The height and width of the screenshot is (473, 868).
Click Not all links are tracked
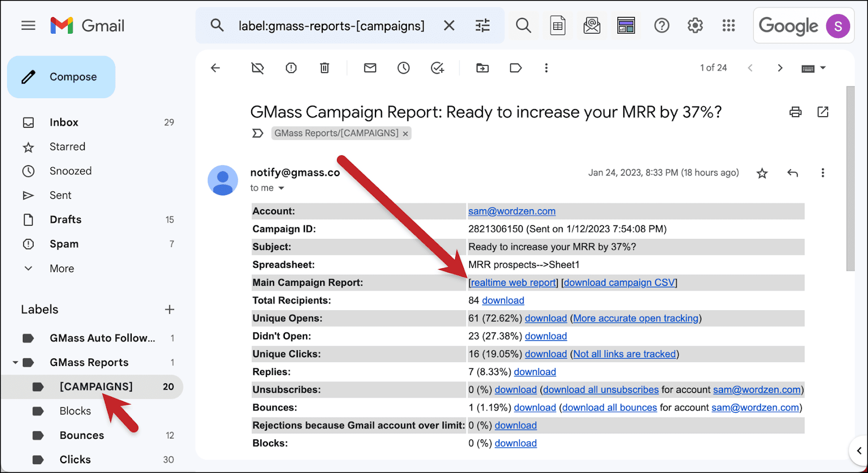(624, 354)
